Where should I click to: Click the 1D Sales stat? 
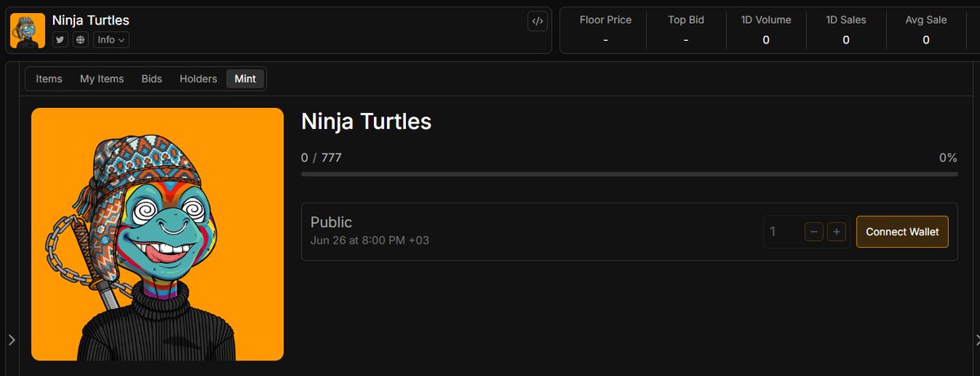click(x=846, y=29)
